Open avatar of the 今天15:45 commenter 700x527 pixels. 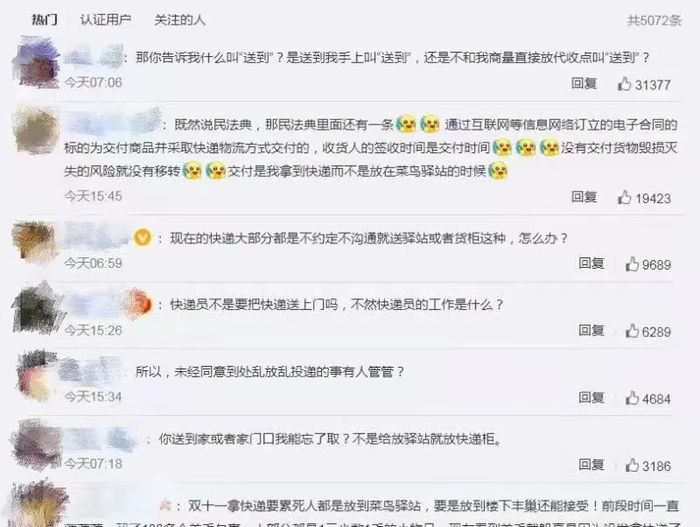pyautogui.click(x=37, y=130)
